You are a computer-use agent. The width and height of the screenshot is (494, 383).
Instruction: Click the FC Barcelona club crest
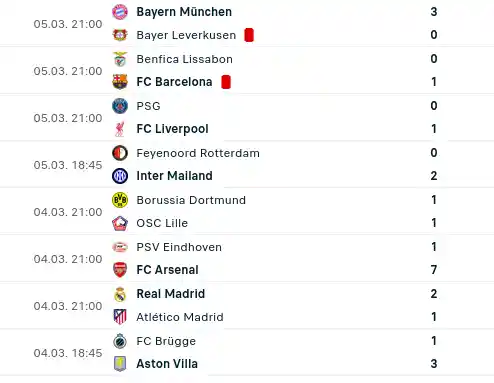pyautogui.click(x=120, y=82)
